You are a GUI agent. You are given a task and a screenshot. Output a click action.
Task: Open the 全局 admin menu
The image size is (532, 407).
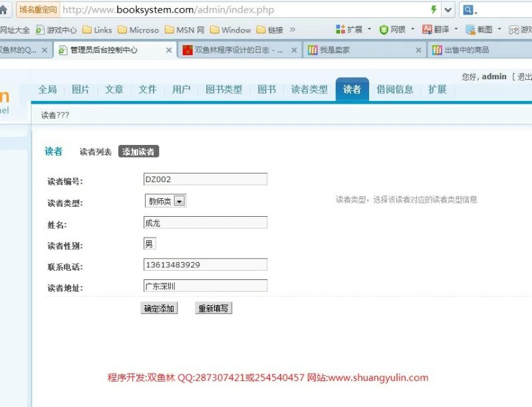47,90
